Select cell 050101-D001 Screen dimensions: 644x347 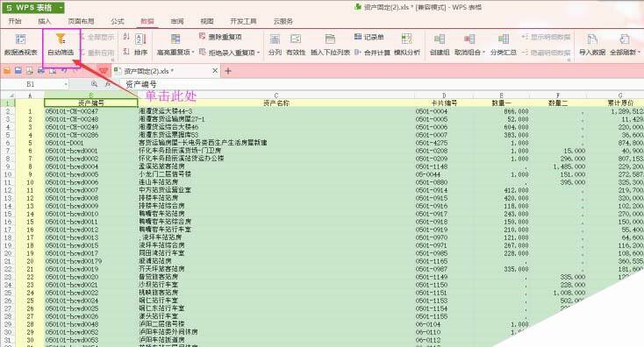[x=91, y=143]
